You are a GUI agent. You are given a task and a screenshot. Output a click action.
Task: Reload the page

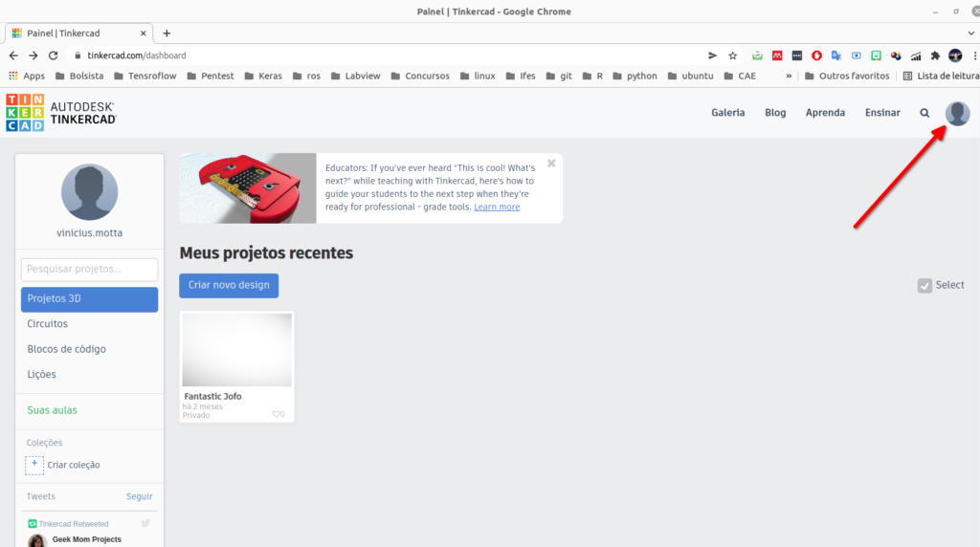54,55
